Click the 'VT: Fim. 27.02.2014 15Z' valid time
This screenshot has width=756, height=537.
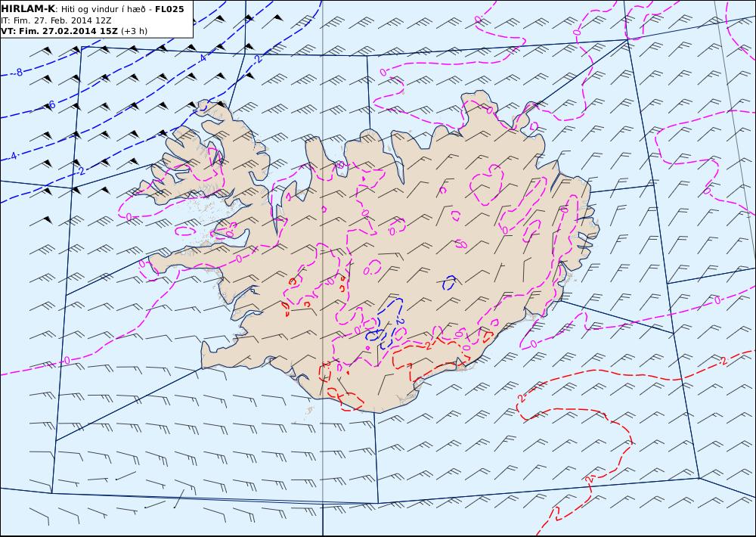tap(59, 31)
